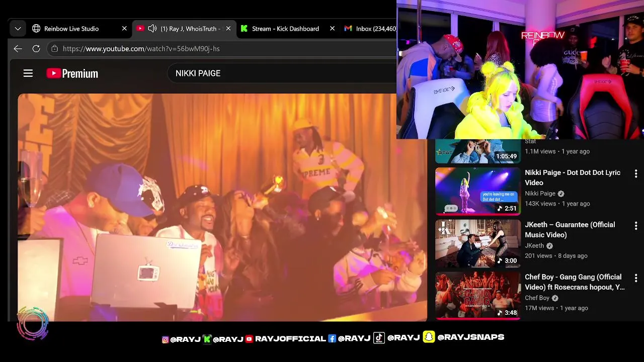Open options menu for JKeeth Guarantee video
This screenshot has height=362, width=644.
click(x=636, y=226)
